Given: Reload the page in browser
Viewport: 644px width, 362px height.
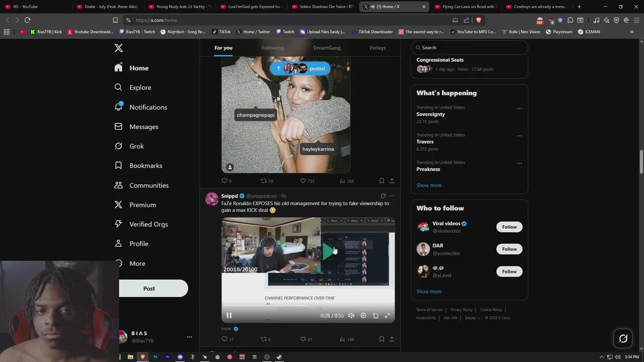Looking at the screenshot, I should (x=27, y=20).
